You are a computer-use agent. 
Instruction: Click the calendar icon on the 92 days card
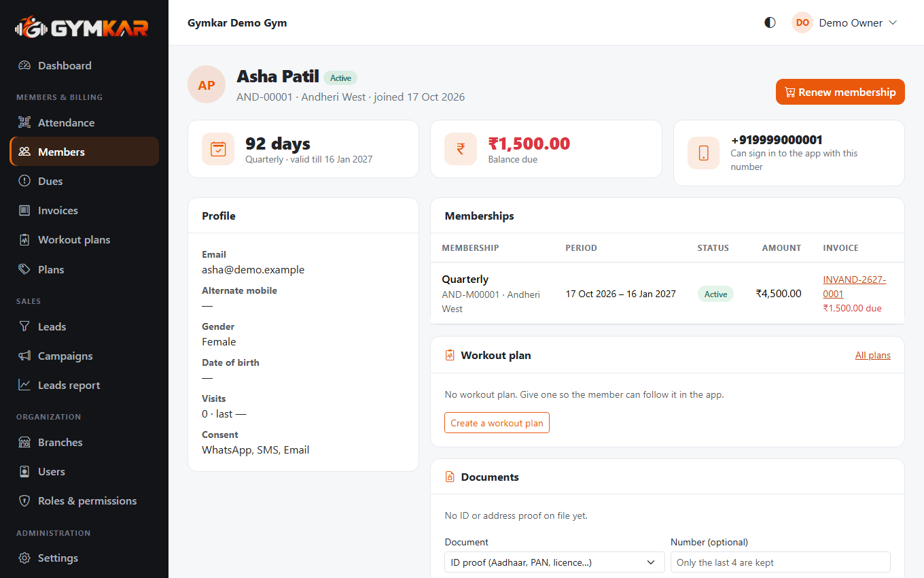(x=218, y=149)
